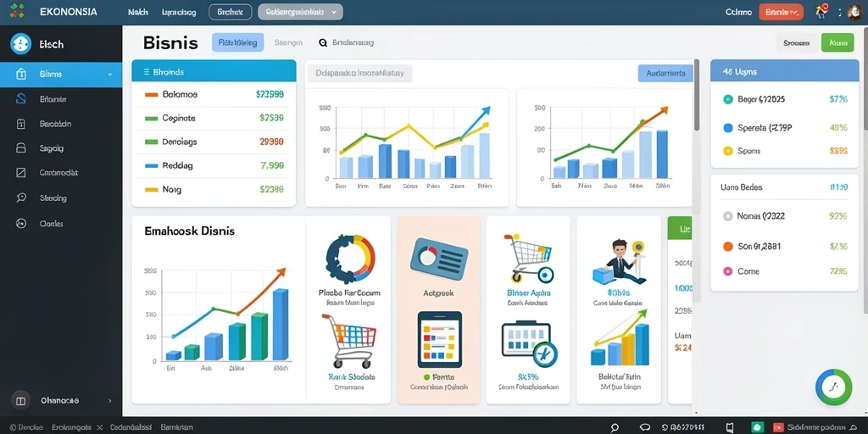Click the 46 Uqms panel header

(784, 72)
